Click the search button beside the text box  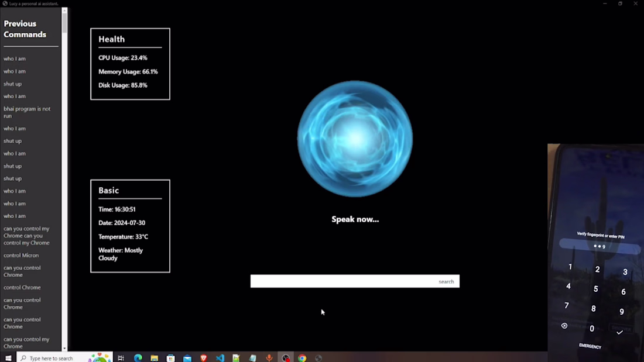446,281
